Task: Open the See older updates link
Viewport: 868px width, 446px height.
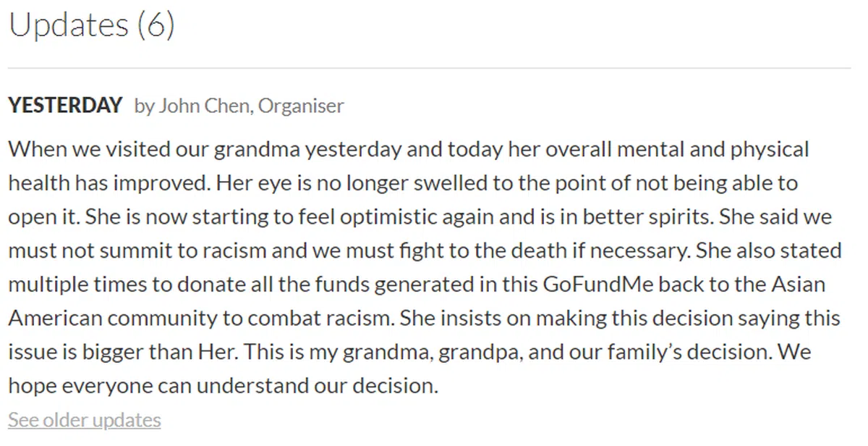Action: [x=84, y=420]
